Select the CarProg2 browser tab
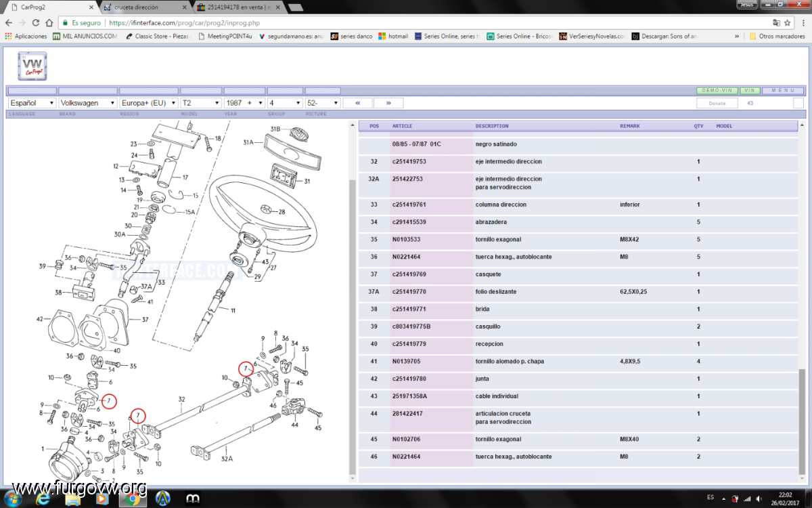 pos(51,7)
